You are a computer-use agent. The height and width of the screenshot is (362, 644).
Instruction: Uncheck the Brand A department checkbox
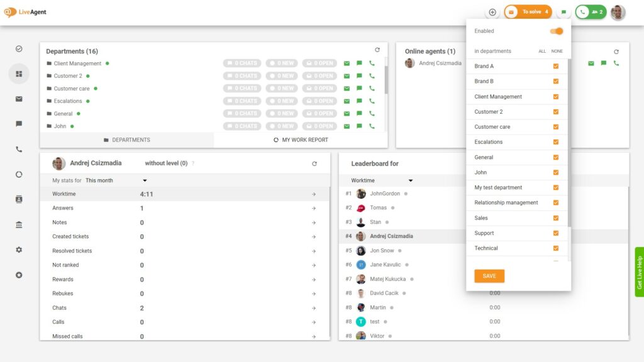(555, 66)
